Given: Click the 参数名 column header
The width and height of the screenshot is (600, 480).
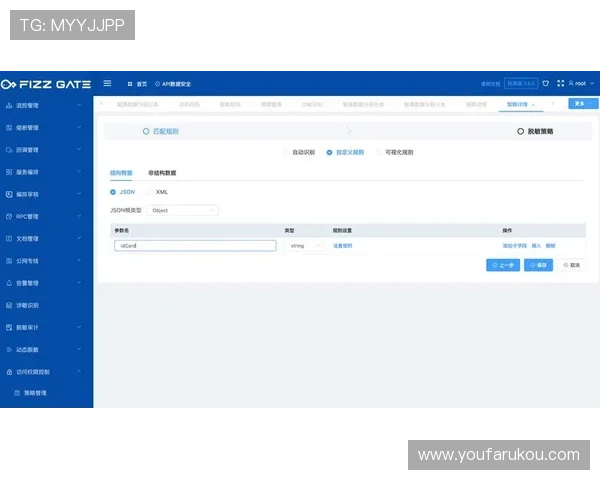Looking at the screenshot, I should coord(121,230).
